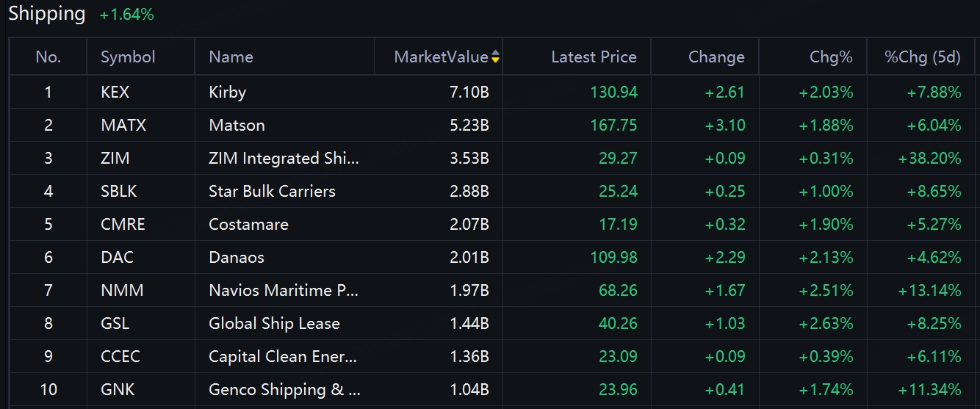
Task: Open the Navios Maritime P... name
Action: coord(284,290)
